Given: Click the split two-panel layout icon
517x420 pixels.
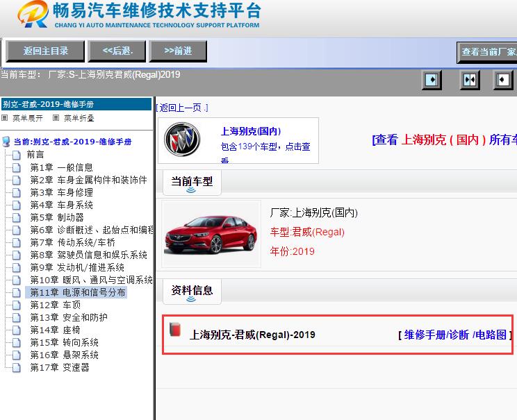Looking at the screenshot, I should click(x=470, y=80).
